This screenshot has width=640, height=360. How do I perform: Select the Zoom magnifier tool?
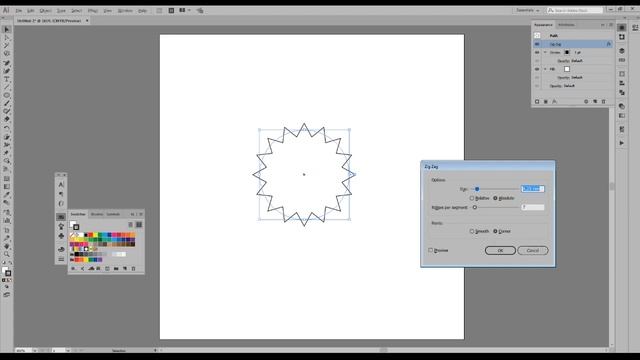[x=7, y=254]
